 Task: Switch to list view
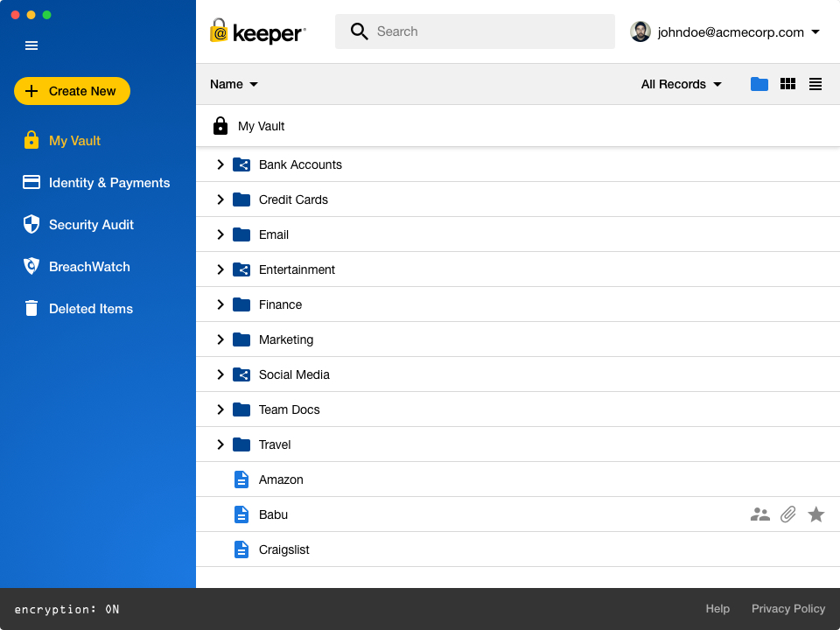point(815,84)
